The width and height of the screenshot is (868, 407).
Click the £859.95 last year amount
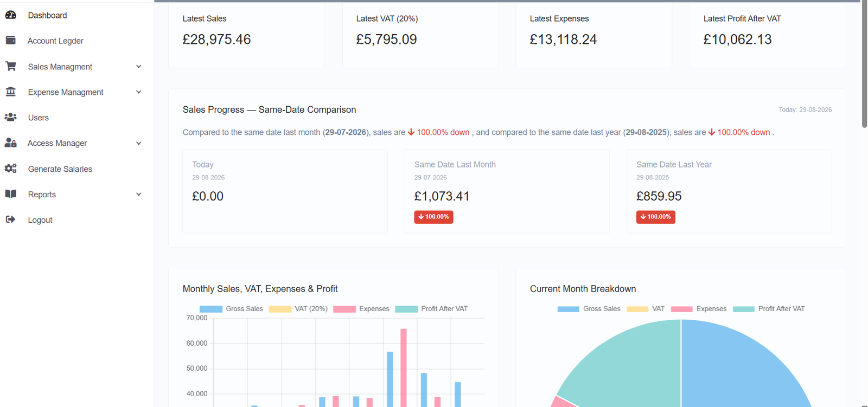(x=659, y=196)
